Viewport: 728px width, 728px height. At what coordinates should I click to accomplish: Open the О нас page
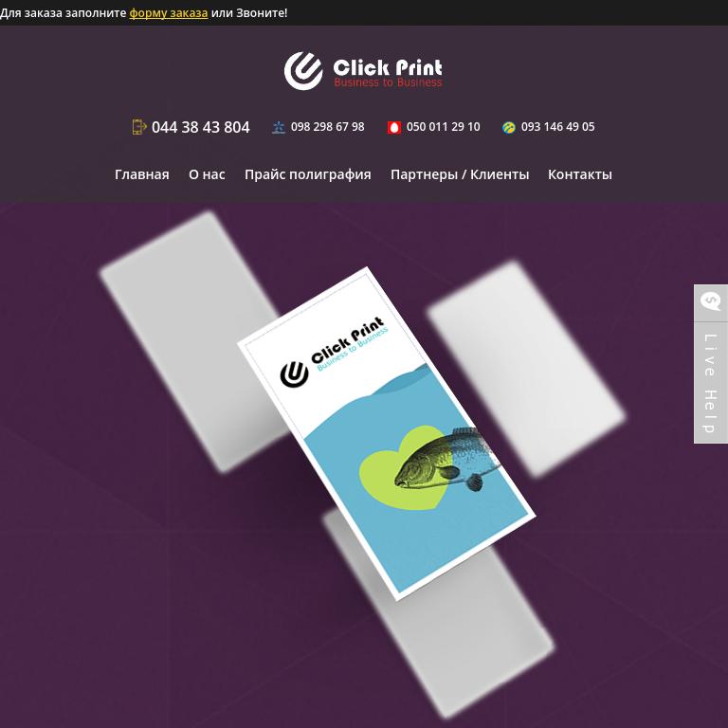pos(207,174)
